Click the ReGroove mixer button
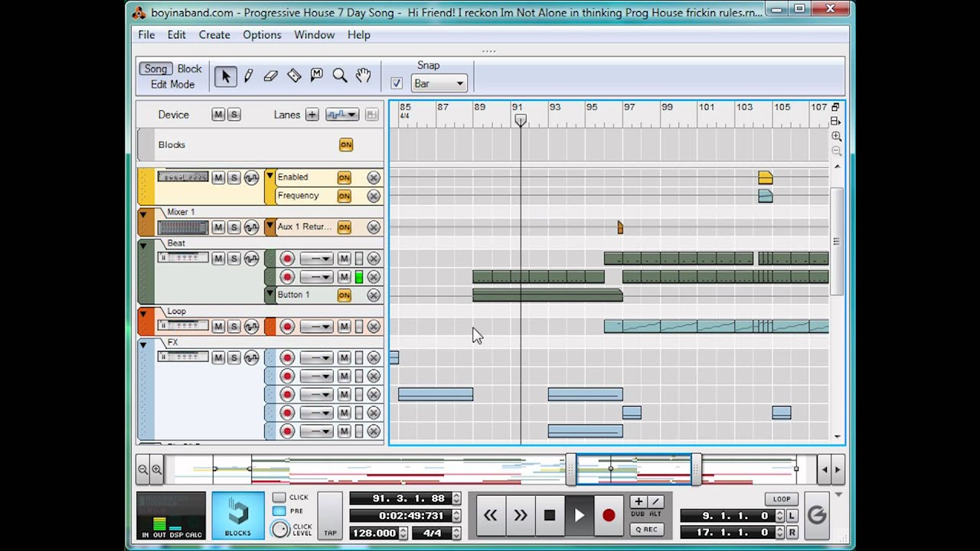980x551 pixels. point(817,515)
